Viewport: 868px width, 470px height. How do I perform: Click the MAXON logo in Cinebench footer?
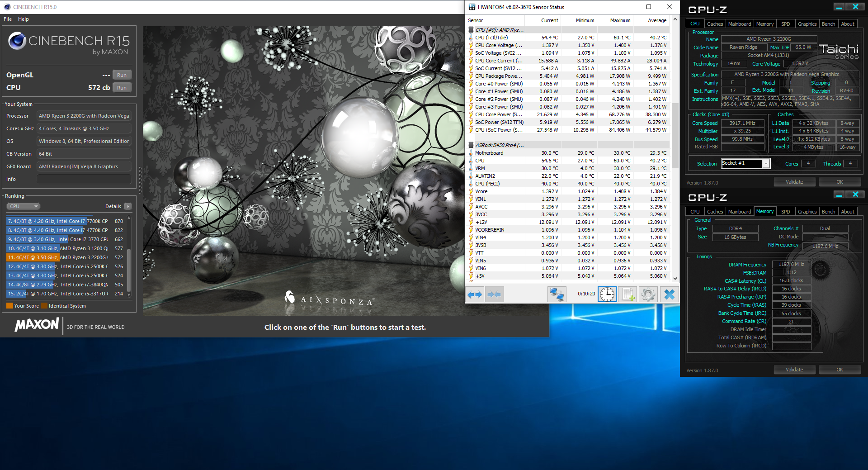pyautogui.click(x=37, y=324)
